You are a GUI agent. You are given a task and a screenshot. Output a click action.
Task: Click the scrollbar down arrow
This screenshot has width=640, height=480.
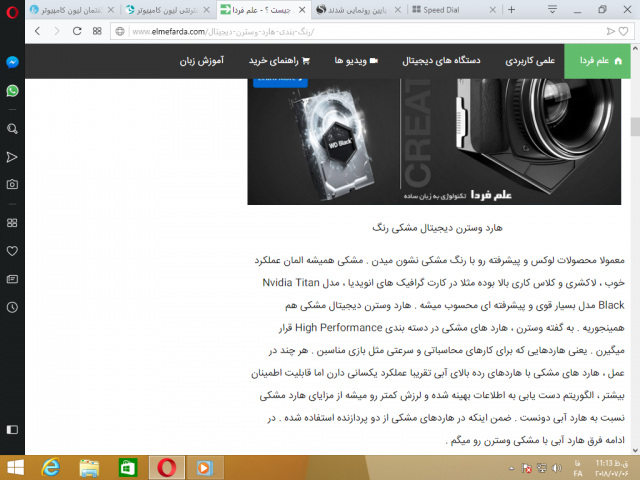pos(635,450)
